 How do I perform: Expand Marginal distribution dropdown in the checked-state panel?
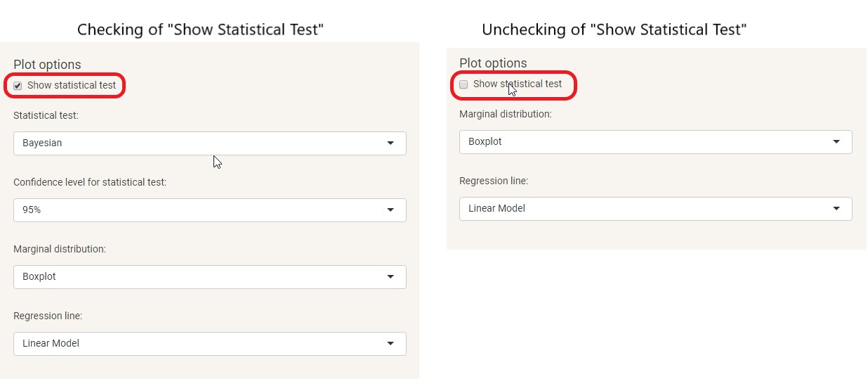[209, 277]
